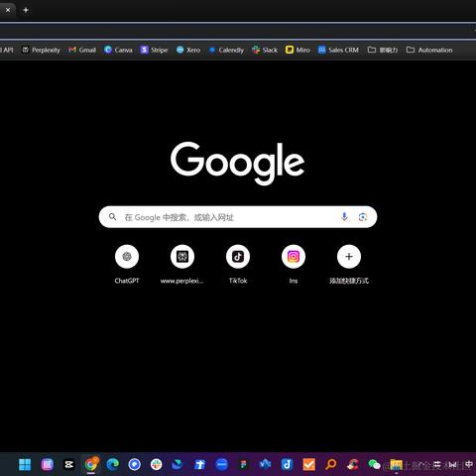Switch to Chrome in the taskbar
This screenshot has height=476, width=476.
[91, 464]
